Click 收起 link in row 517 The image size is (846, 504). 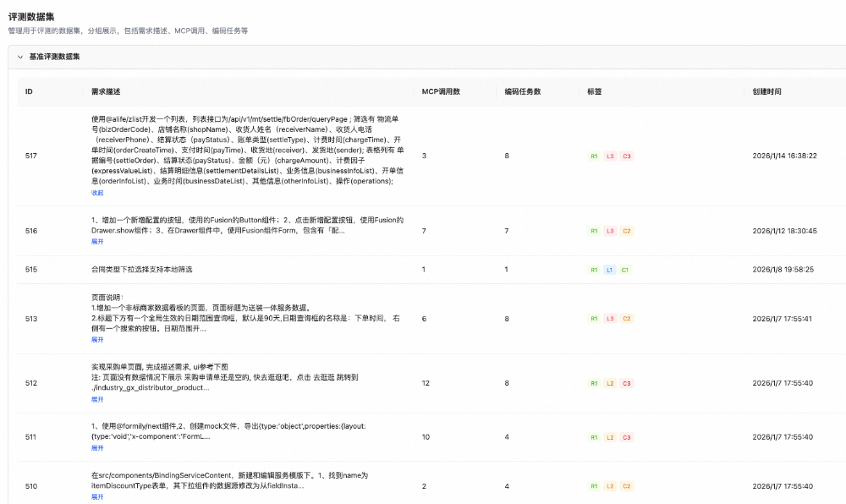[x=97, y=193]
